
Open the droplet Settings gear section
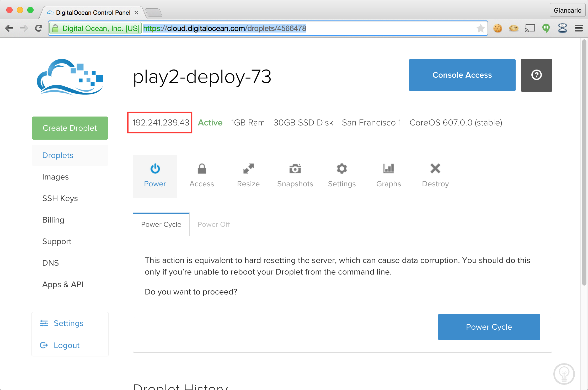(342, 176)
